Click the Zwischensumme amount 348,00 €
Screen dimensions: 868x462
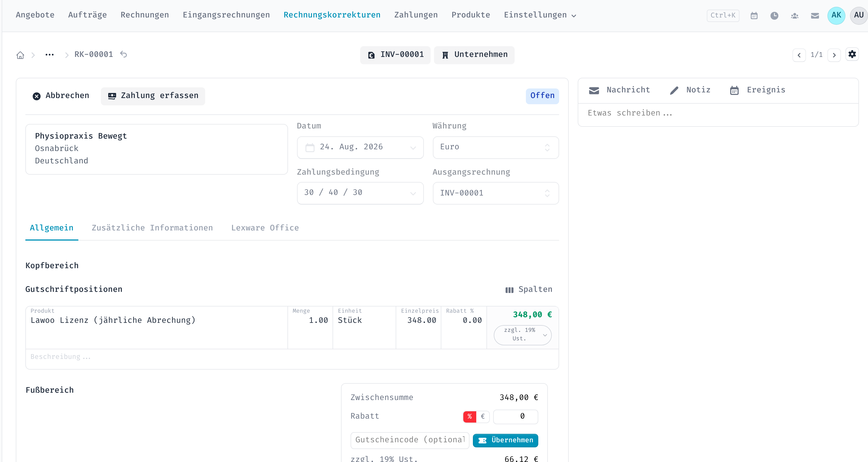point(519,398)
